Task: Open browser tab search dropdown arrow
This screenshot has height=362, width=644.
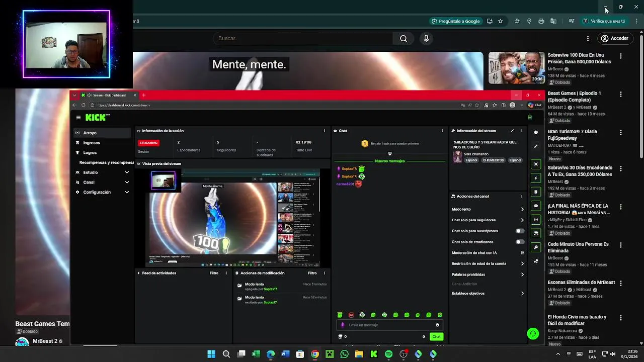Action: click(74, 95)
